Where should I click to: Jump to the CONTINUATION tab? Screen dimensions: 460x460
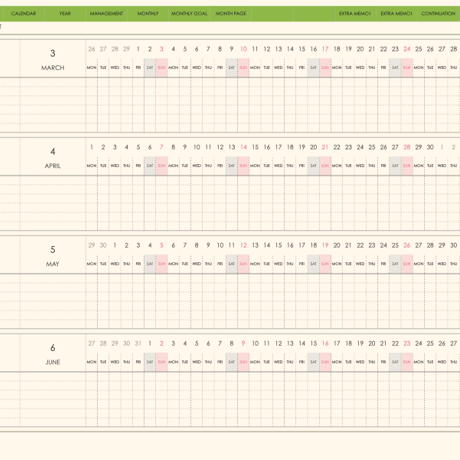(438, 14)
